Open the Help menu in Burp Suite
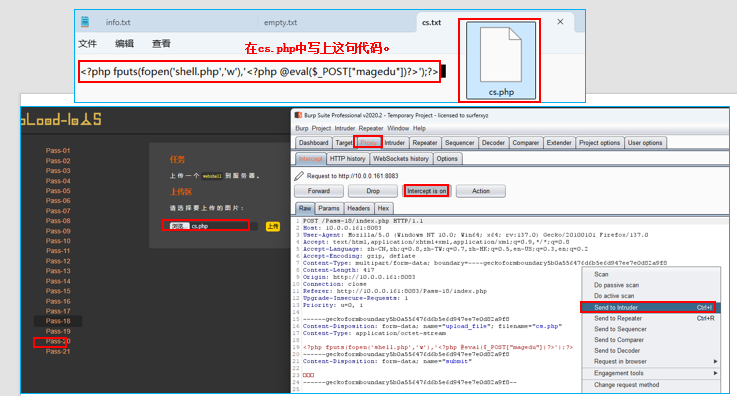The image size is (737, 396). [419, 128]
